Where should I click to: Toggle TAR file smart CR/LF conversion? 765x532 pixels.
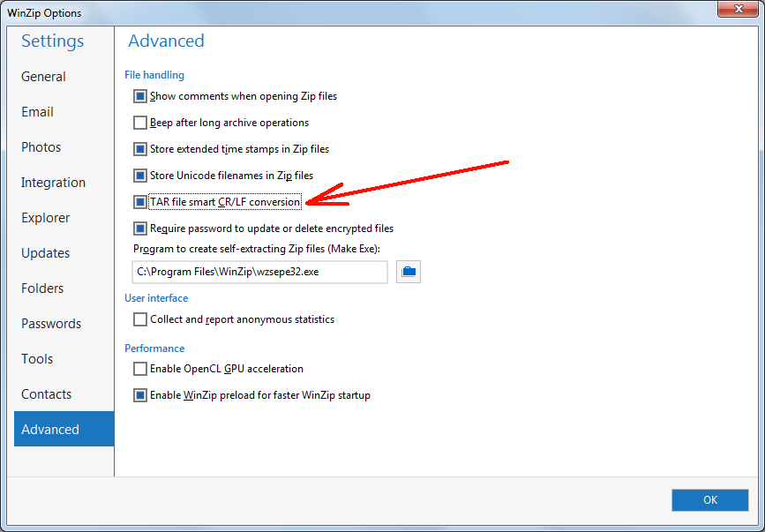pos(140,201)
